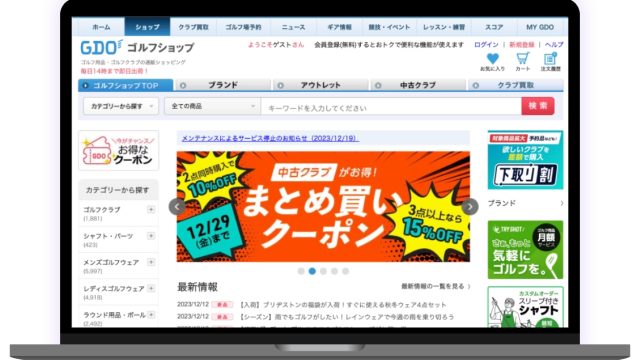Select first carousel dot indicator

tap(301, 271)
